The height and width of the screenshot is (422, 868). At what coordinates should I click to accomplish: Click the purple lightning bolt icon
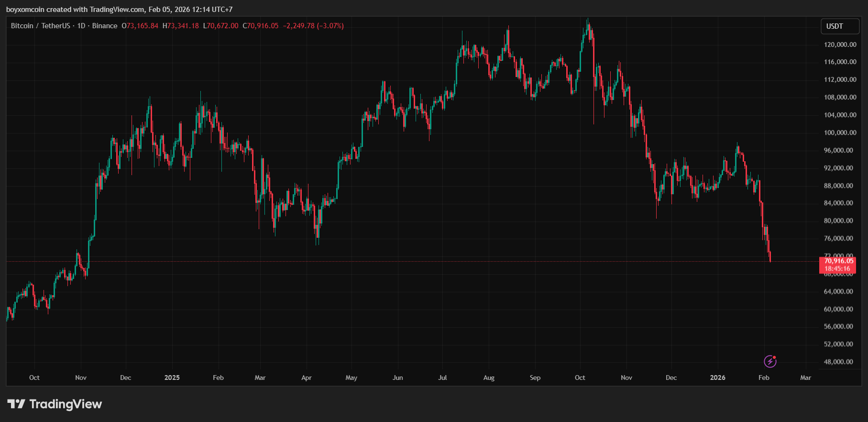click(769, 361)
